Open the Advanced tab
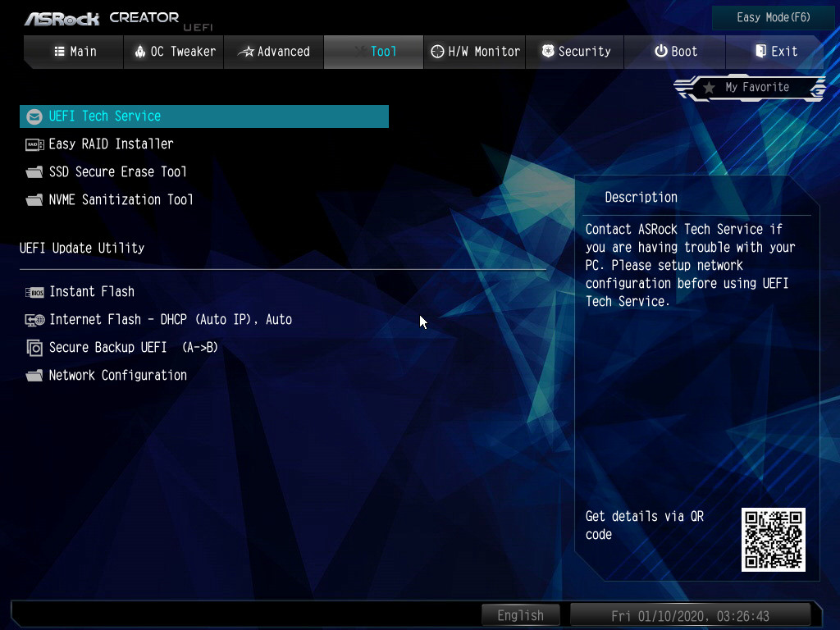Screen dimensions: 840x630 pyautogui.click(x=274, y=52)
